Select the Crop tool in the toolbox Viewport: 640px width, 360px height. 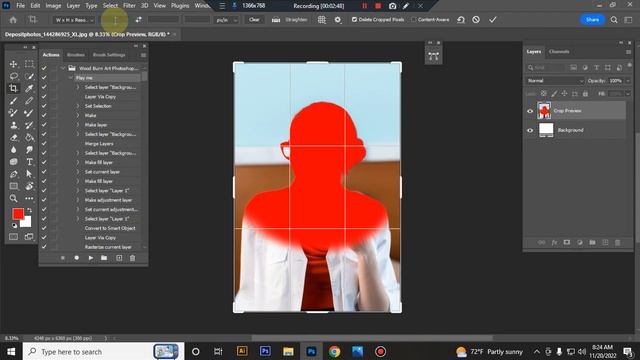[13, 88]
